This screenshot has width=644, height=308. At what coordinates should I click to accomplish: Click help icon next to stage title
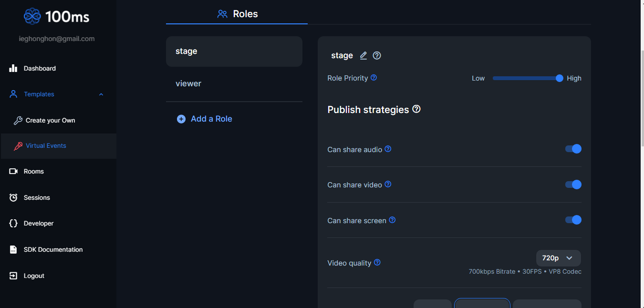point(377,56)
